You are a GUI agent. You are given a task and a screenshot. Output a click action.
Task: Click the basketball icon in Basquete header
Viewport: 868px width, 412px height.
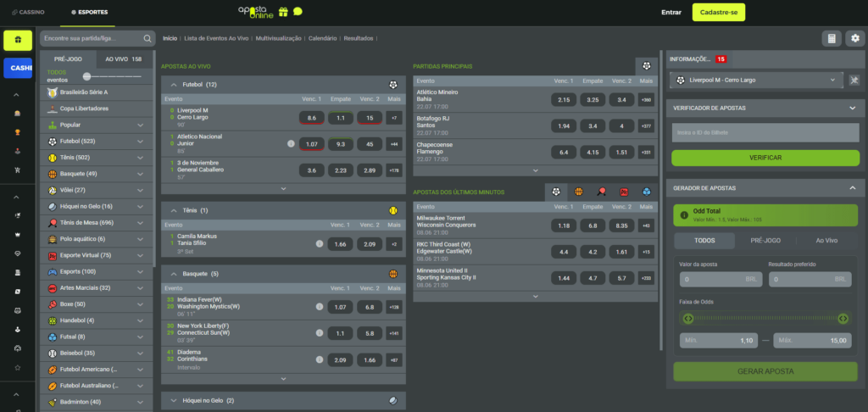coord(393,274)
